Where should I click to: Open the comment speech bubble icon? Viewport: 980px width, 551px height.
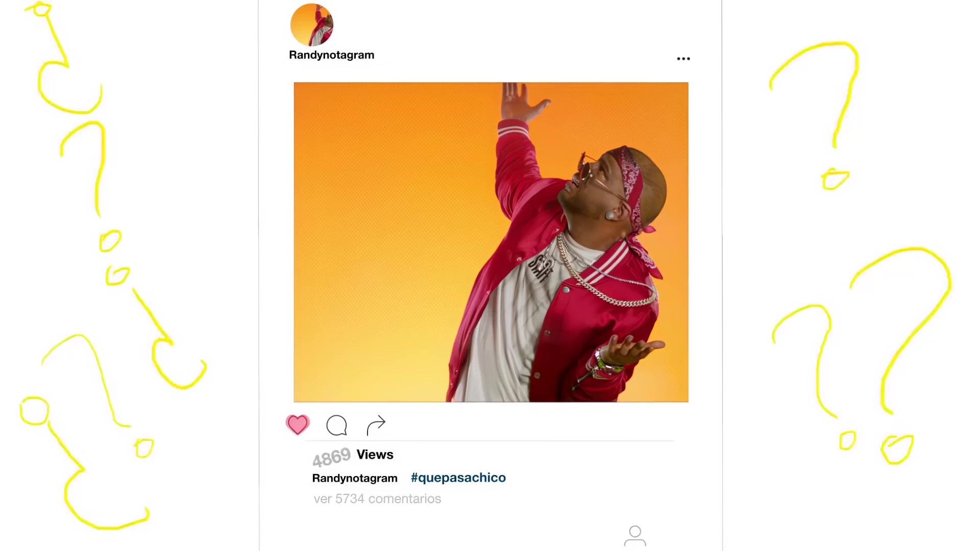coord(336,425)
